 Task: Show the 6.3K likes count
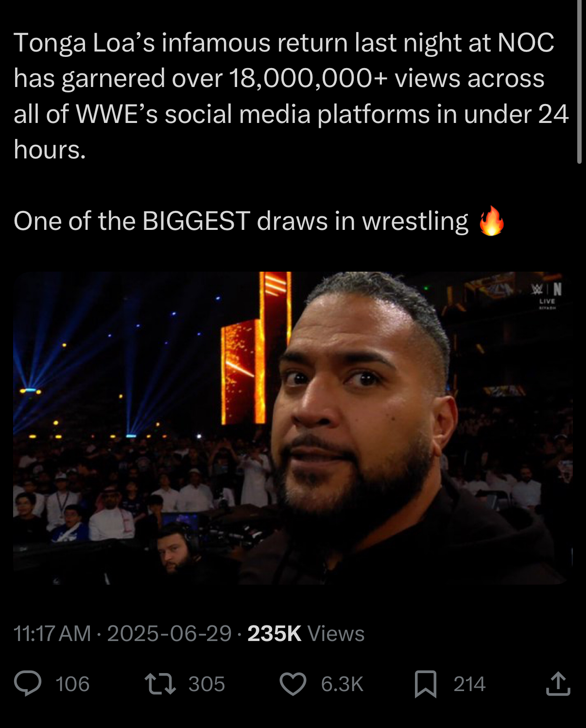click(342, 684)
